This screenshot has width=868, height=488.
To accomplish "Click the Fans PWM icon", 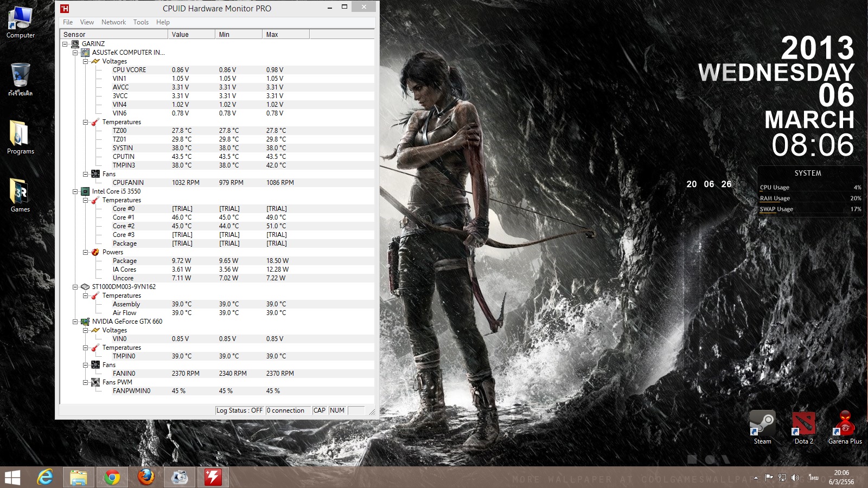I will coord(95,382).
